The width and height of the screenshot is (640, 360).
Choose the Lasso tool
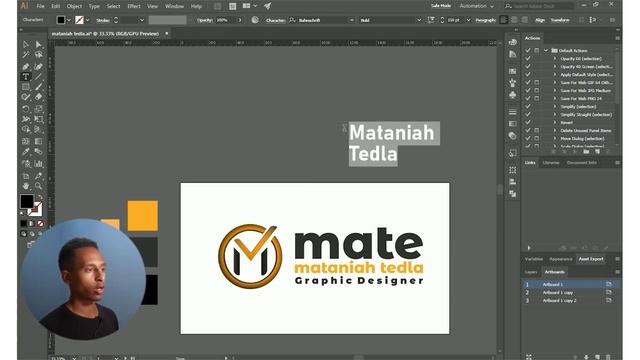point(38,55)
